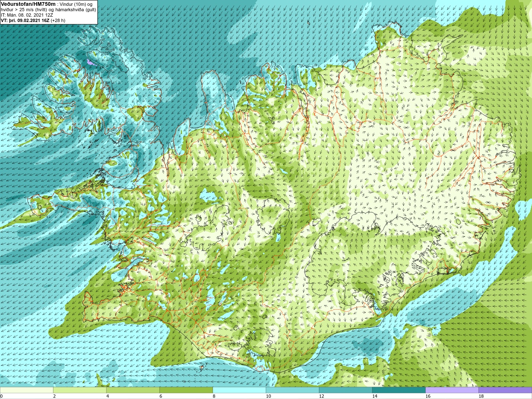This screenshot has width=532, height=399.
Task: Click the dark teal 14–16 m/s legend swatch
Action: (x=399, y=390)
